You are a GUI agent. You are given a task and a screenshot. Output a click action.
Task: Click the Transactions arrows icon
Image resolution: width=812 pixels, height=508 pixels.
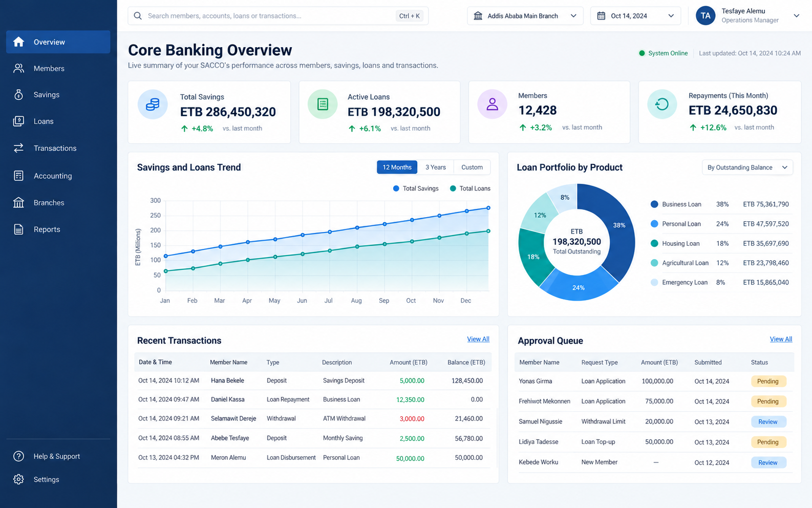click(19, 148)
